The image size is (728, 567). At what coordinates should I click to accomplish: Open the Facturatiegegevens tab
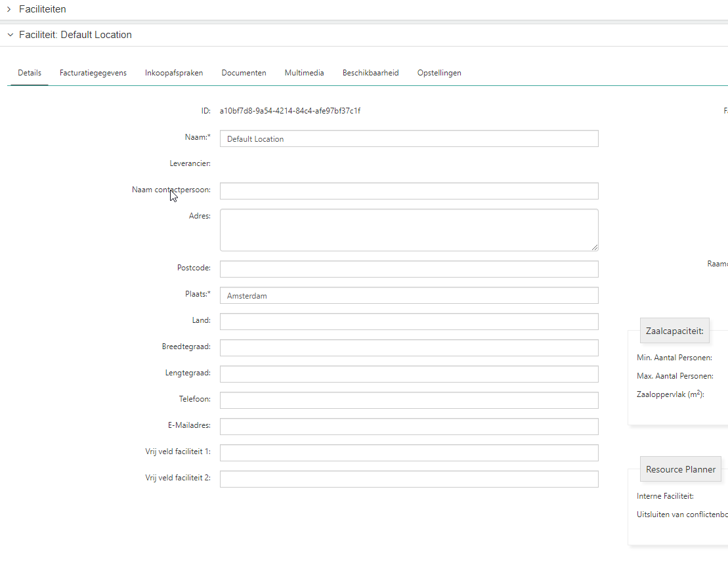coord(93,73)
